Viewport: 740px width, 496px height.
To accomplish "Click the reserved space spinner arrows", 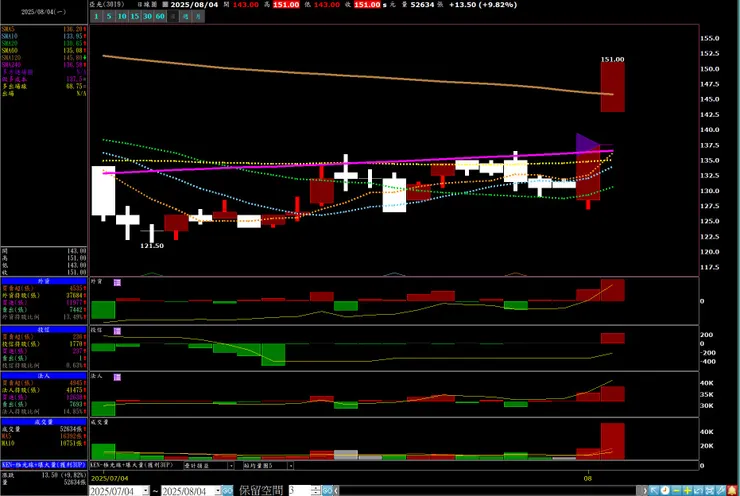I will (x=316, y=491).
